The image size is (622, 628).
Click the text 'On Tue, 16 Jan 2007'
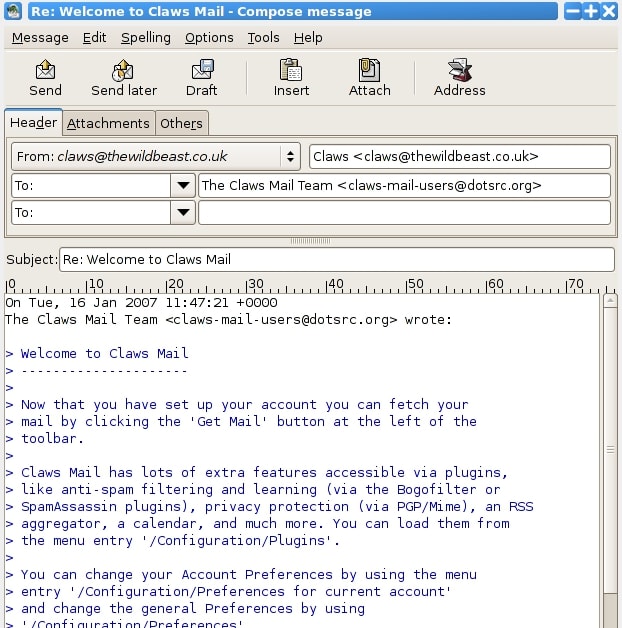(x=81, y=302)
